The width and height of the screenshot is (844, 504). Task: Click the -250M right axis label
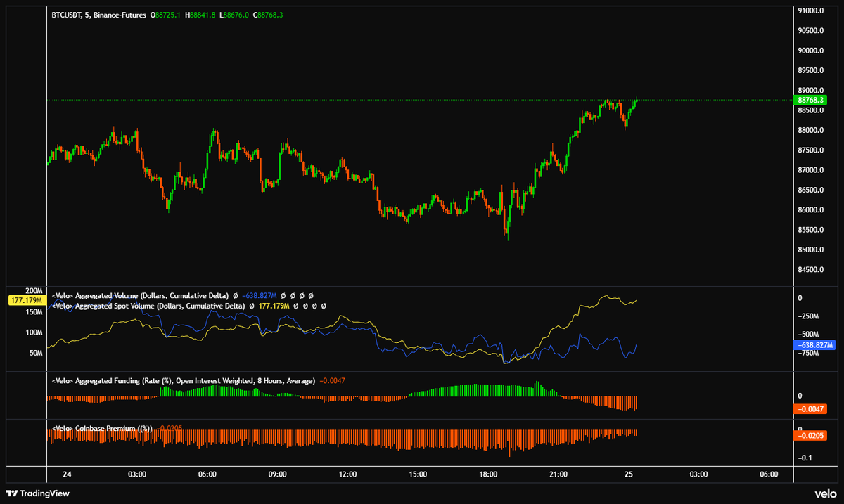[x=809, y=316]
